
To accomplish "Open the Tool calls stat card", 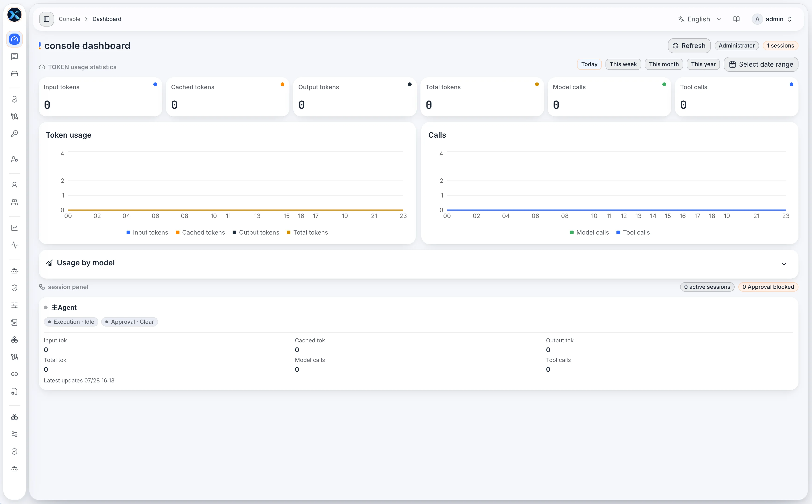I will [x=736, y=97].
